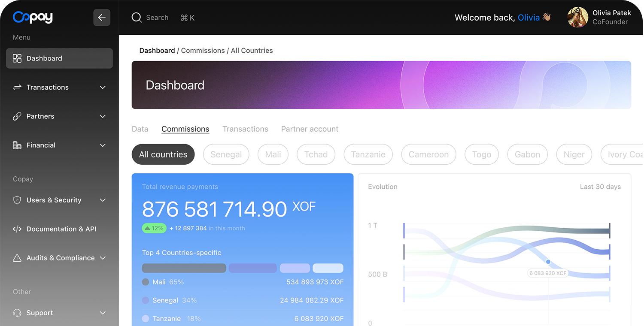Switch to the Partner account tab
The height and width of the screenshot is (326, 644).
point(310,129)
